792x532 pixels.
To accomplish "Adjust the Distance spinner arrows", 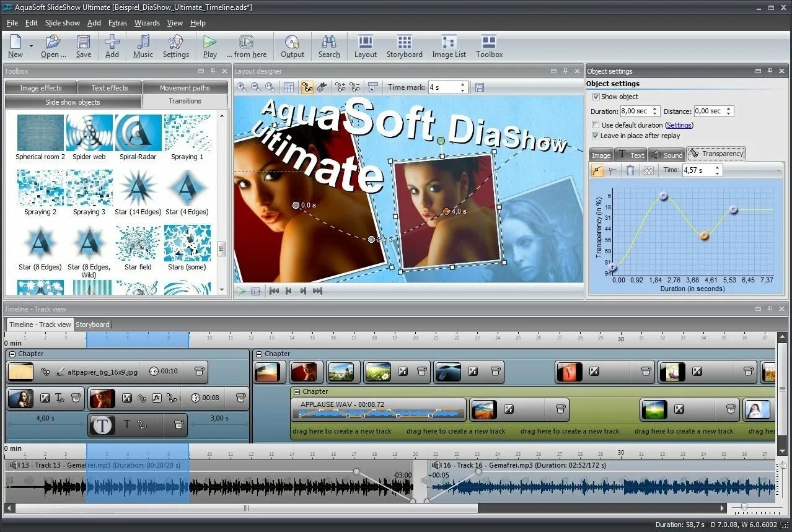I will [729, 111].
